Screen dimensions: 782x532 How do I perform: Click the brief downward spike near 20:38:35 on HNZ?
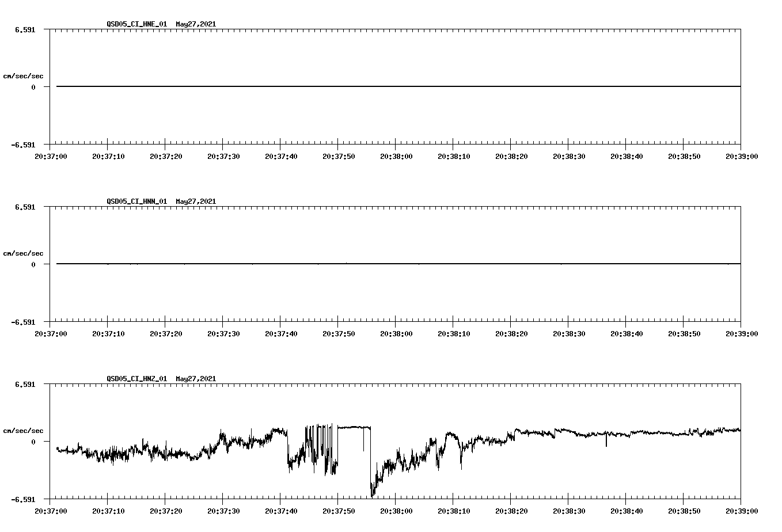coord(605,439)
